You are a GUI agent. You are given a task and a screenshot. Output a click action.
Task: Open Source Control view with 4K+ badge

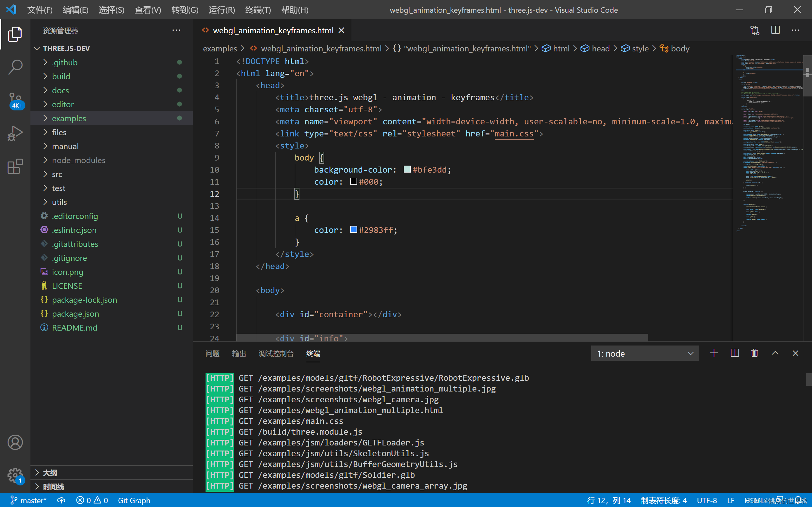(16, 101)
